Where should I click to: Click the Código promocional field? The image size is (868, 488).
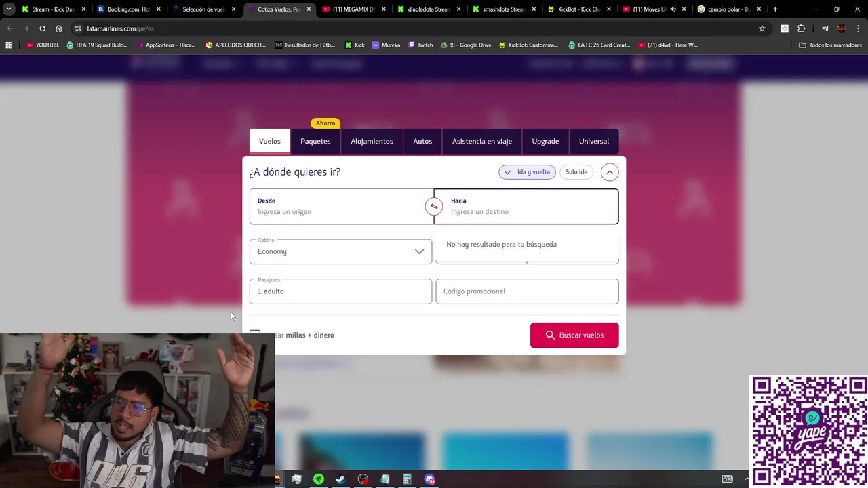click(527, 291)
